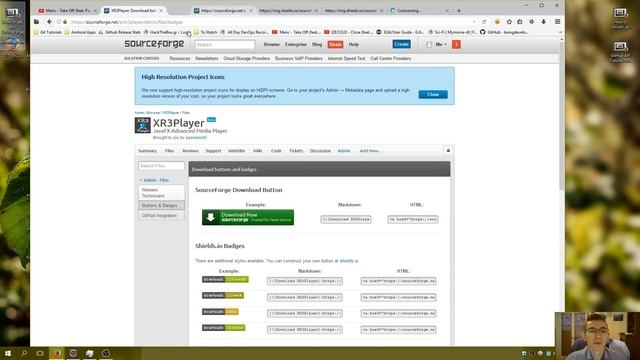This screenshot has height=360, width=640.
Task: Click the Business VoIP Providers link
Action: (299, 58)
